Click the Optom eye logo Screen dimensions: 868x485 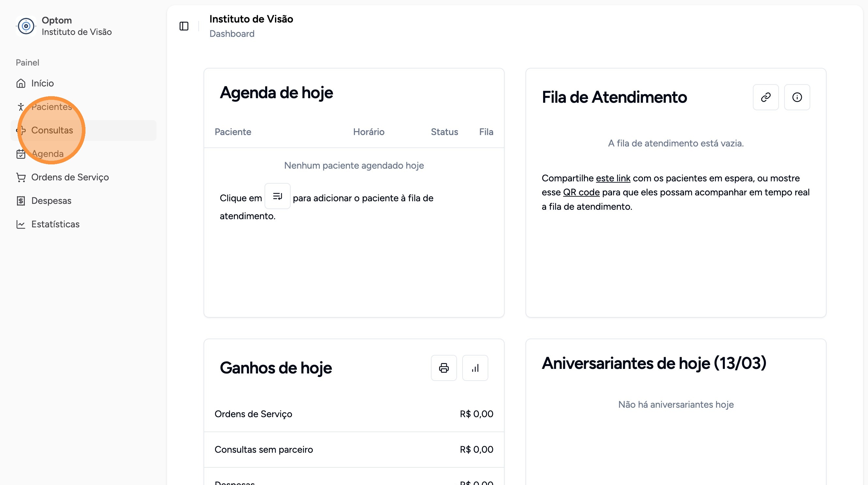(x=26, y=26)
